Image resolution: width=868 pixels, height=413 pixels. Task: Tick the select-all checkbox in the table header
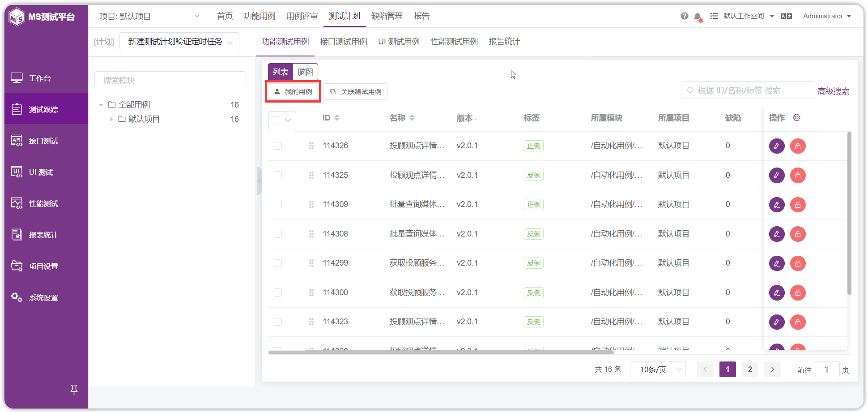click(x=276, y=120)
